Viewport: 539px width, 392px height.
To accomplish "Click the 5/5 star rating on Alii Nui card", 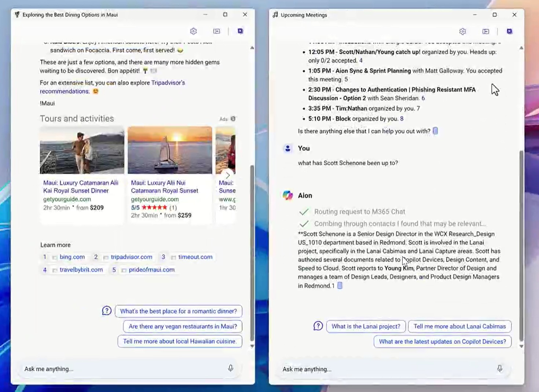I will [154, 208].
